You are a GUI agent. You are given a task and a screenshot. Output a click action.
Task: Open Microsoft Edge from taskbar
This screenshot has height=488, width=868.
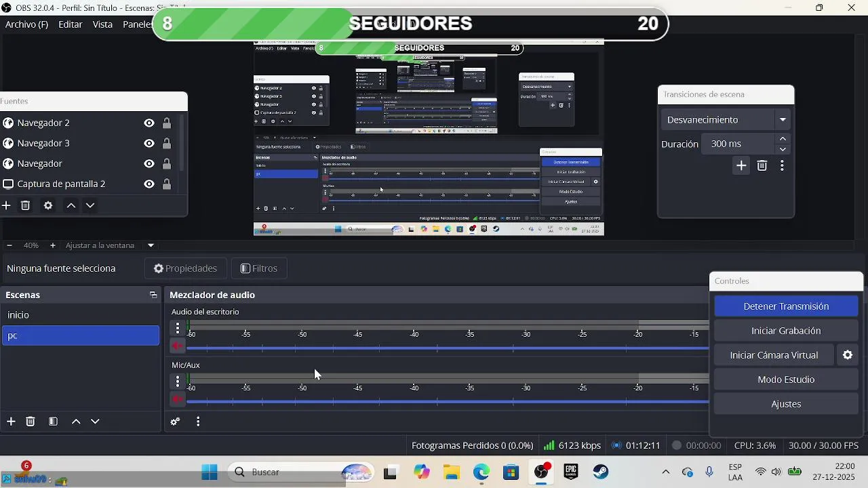[x=481, y=472]
